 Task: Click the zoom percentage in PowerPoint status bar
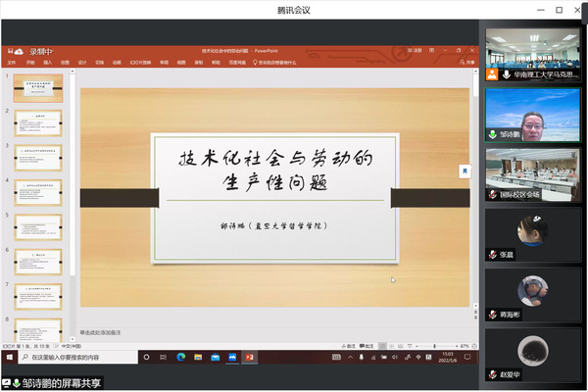click(x=465, y=346)
